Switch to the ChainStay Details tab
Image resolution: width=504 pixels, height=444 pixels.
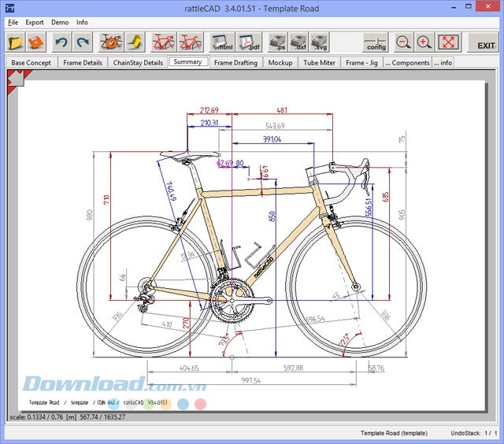138,62
